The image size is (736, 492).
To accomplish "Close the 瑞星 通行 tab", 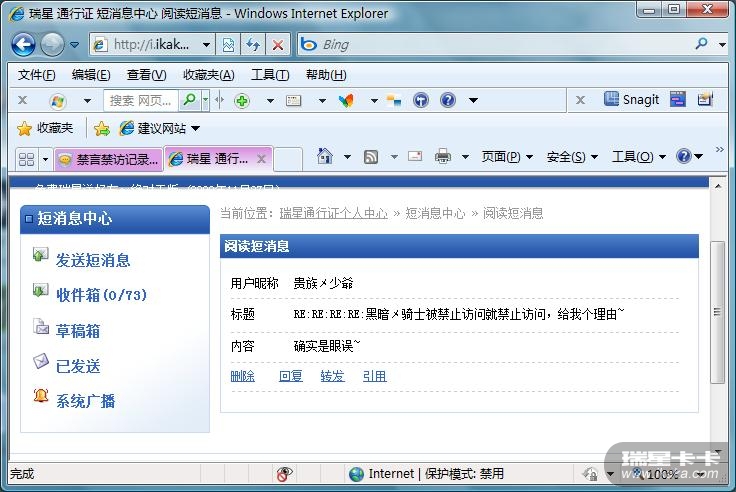I will [261, 159].
